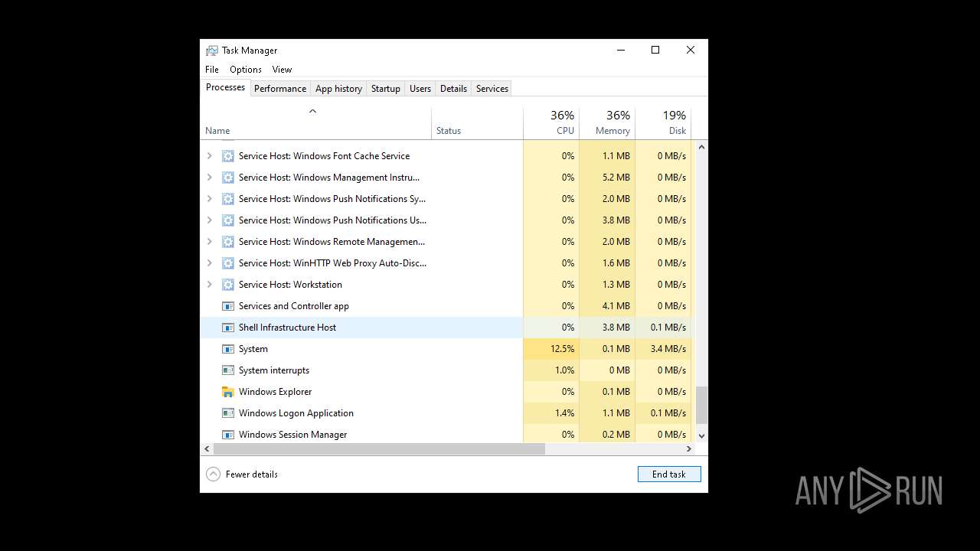Click the Fewer details link text

[252, 474]
